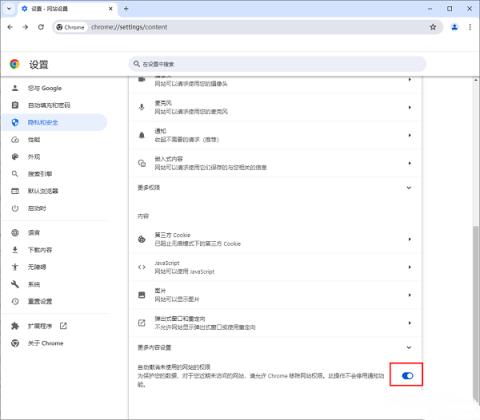The width and height of the screenshot is (480, 420).
Task: Click the 内容 section heading
Action: 143,216
